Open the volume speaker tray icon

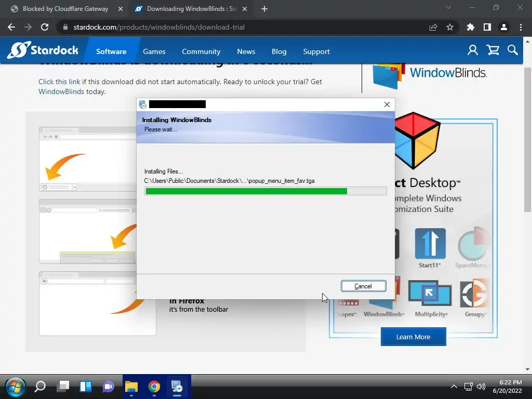pyautogui.click(x=481, y=387)
